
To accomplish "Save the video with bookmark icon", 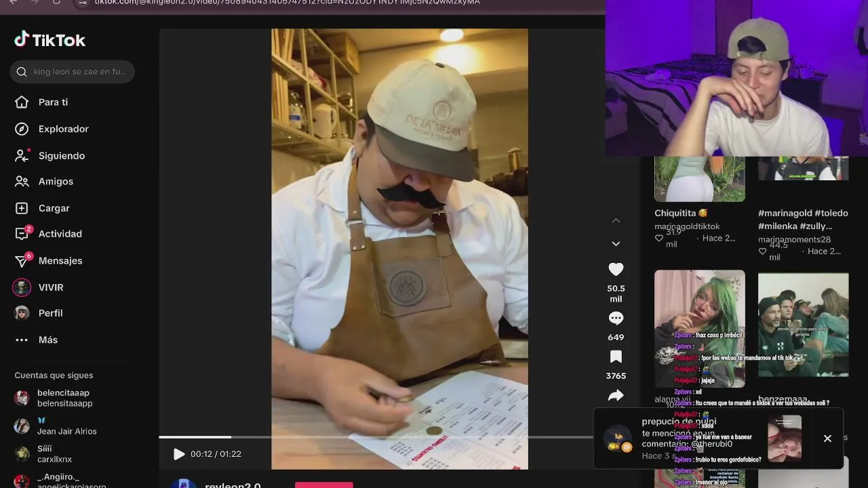I will pyautogui.click(x=616, y=357).
